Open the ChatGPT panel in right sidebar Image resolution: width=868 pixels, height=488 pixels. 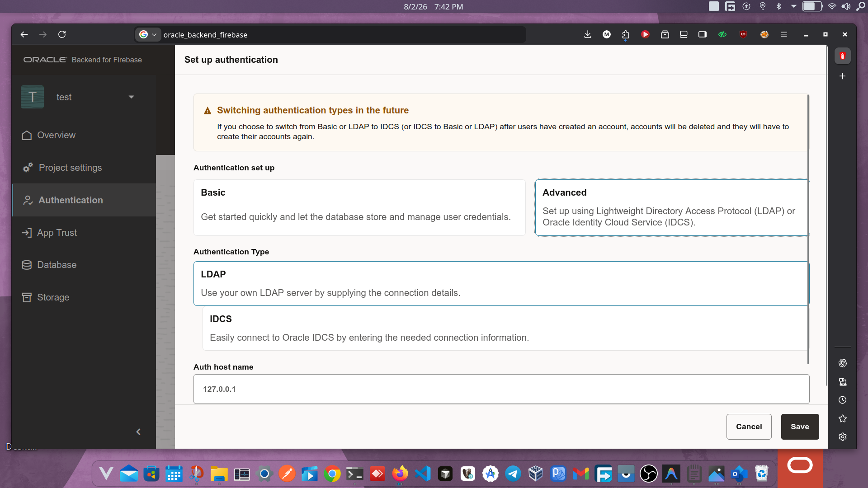[x=843, y=363]
